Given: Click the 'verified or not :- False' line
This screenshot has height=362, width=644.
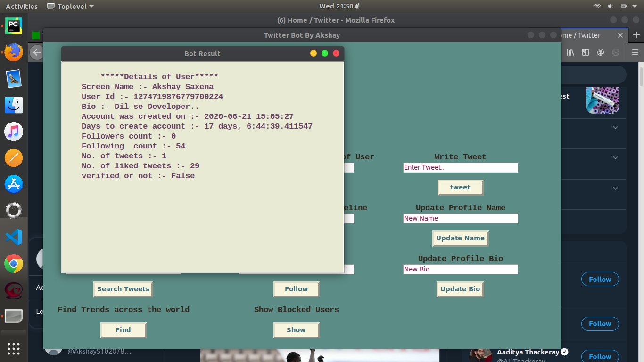Looking at the screenshot, I should coord(138,176).
